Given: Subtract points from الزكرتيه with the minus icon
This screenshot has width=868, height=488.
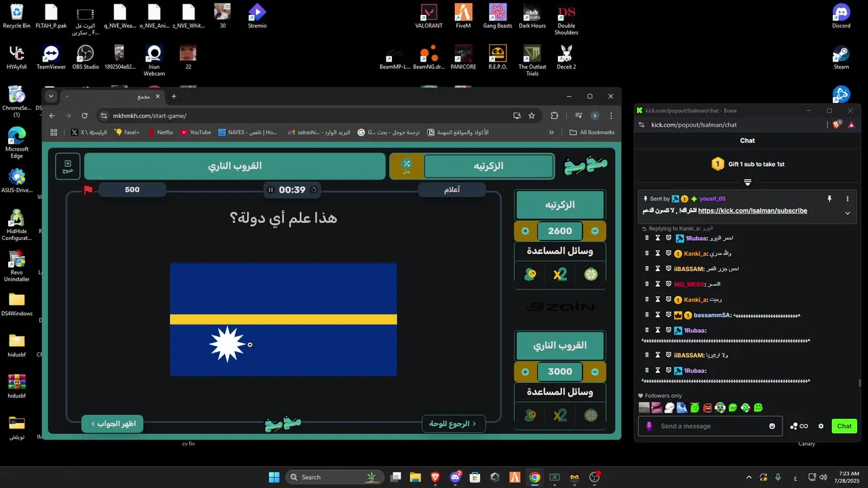Looking at the screenshot, I should 595,231.
